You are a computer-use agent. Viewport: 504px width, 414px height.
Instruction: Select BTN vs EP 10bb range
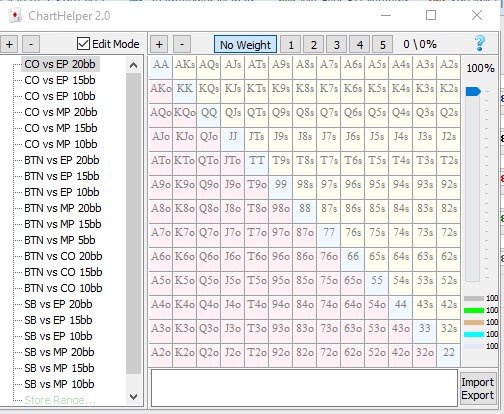tap(62, 192)
